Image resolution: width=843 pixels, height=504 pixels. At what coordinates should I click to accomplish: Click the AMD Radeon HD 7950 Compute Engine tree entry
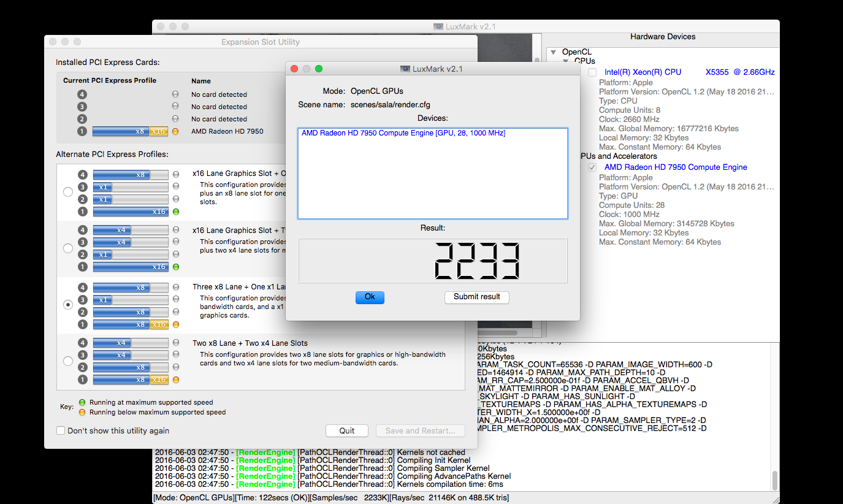click(676, 167)
